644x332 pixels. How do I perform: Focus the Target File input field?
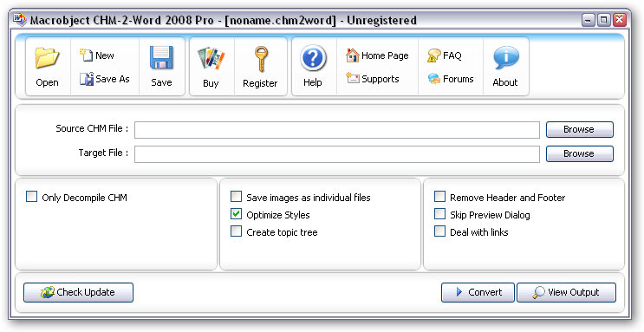(337, 154)
